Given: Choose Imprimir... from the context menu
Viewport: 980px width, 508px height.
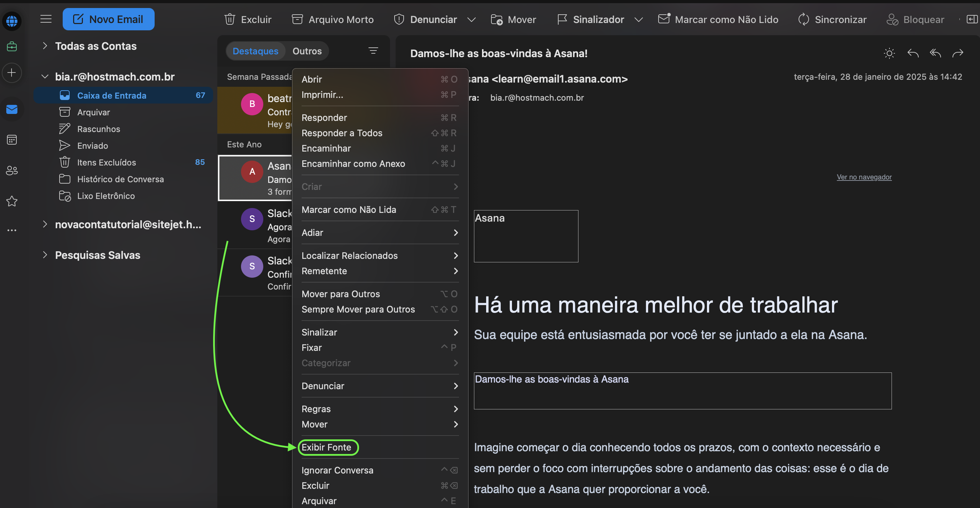Looking at the screenshot, I should point(380,94).
